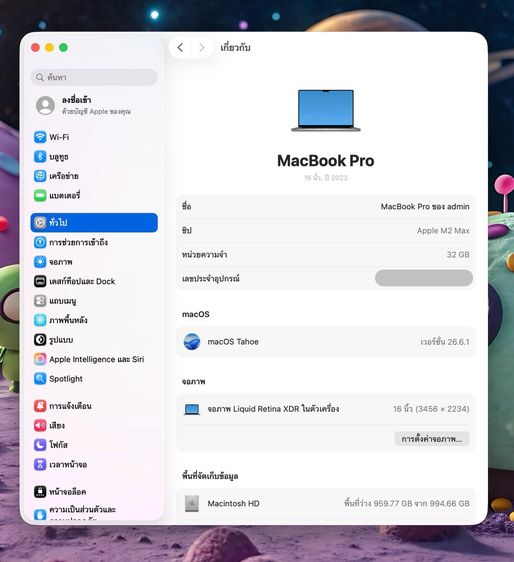
Task: Open Desktop & Dock (เดสก์ท็อปและ Dock) icon
Action: pos(40,281)
